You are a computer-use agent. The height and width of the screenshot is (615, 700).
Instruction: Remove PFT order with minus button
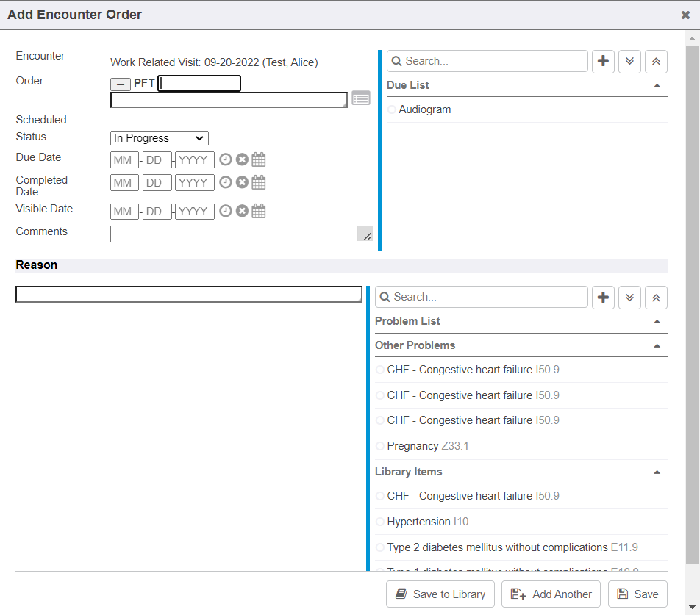[x=121, y=84]
